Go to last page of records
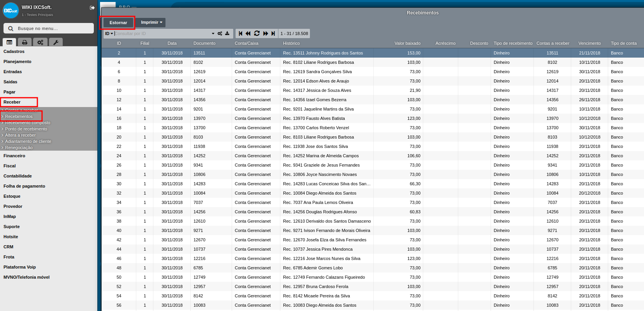644x311 pixels. pyautogui.click(x=273, y=33)
